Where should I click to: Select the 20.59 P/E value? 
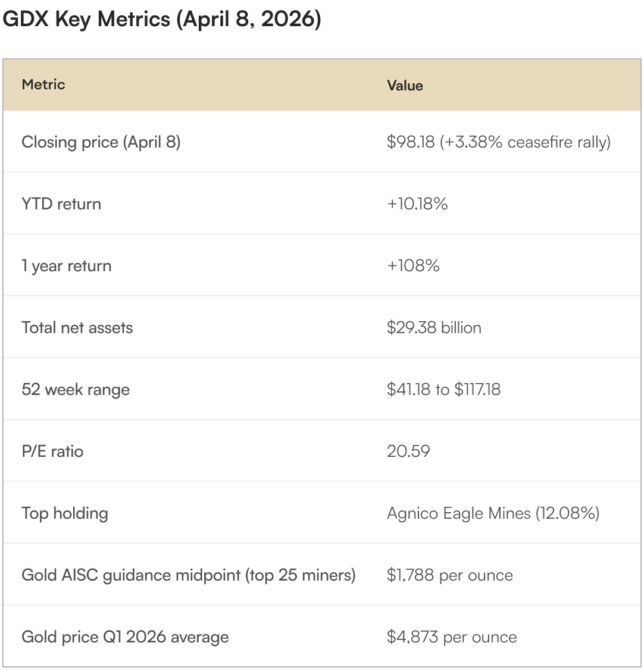(408, 451)
